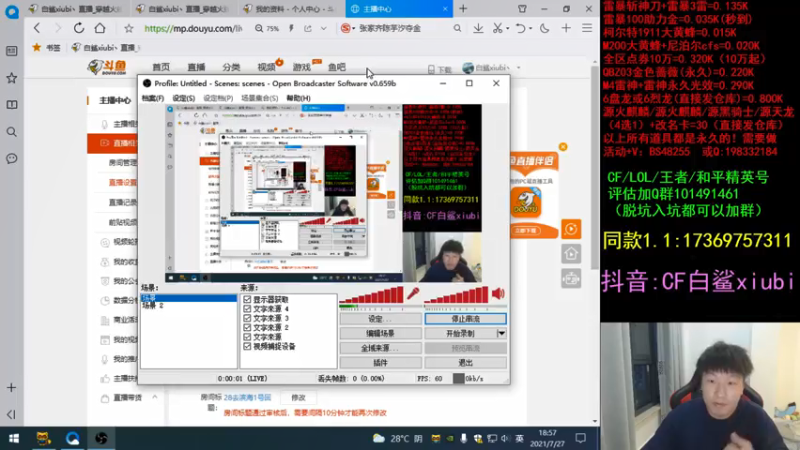Image resolution: width=800 pixels, height=450 pixels.
Task: Close the orange Douyu companion ad
Action: [x=563, y=147]
